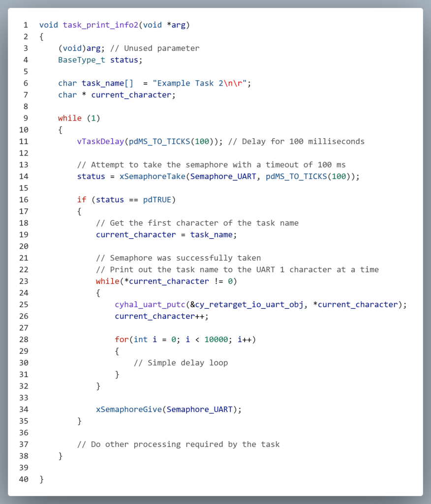The height and width of the screenshot is (504, 431).
Task: Click the cyhal_uart_putc function call
Action: [150, 305]
